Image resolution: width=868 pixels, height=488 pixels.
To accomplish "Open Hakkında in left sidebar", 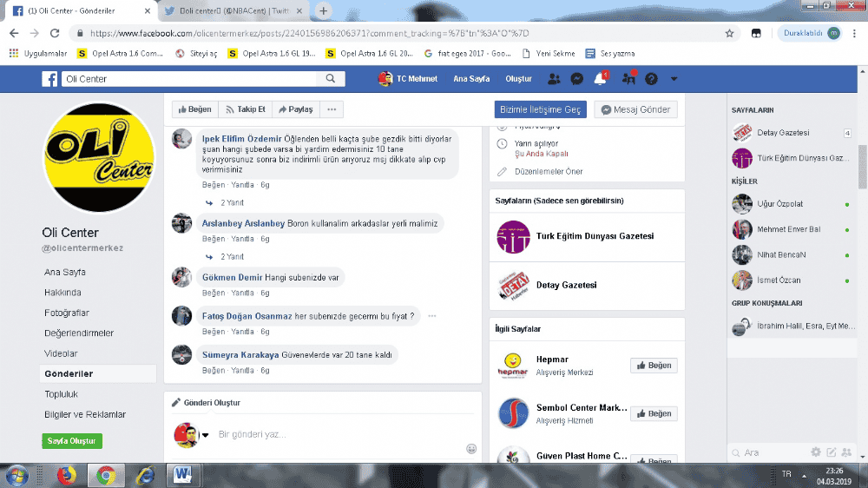I will tap(62, 293).
